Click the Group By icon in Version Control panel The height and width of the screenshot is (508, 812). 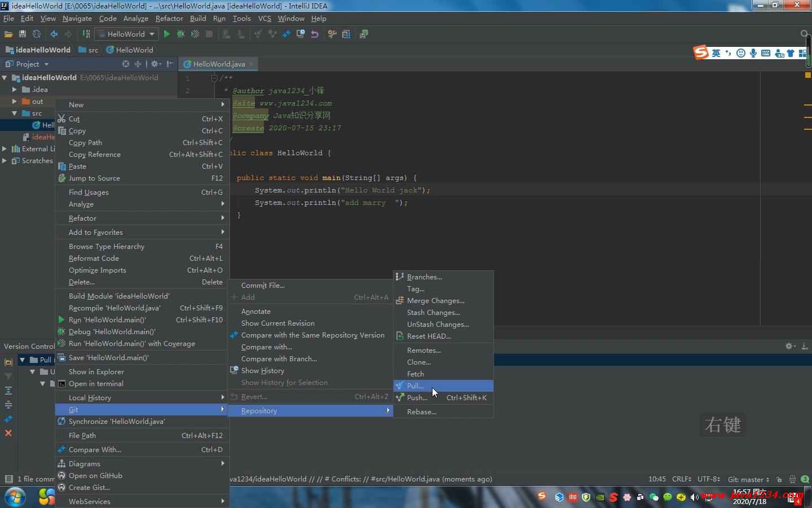[x=8, y=362]
